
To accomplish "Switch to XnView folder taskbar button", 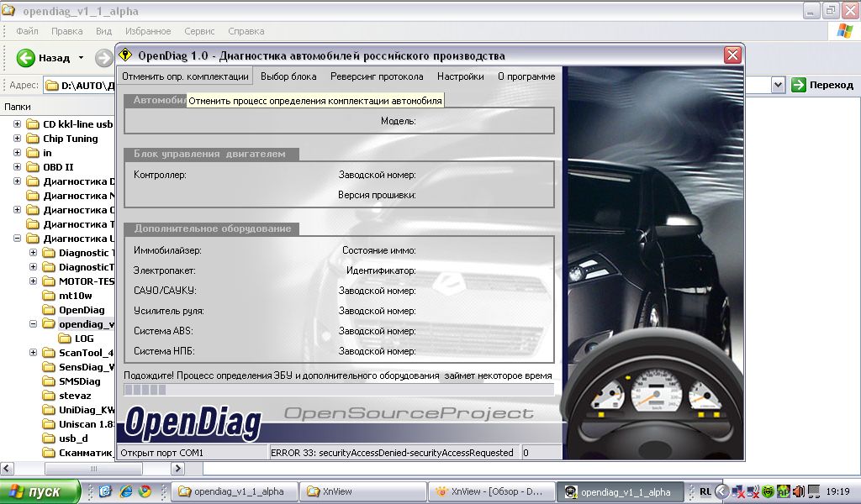I will 363,491.
